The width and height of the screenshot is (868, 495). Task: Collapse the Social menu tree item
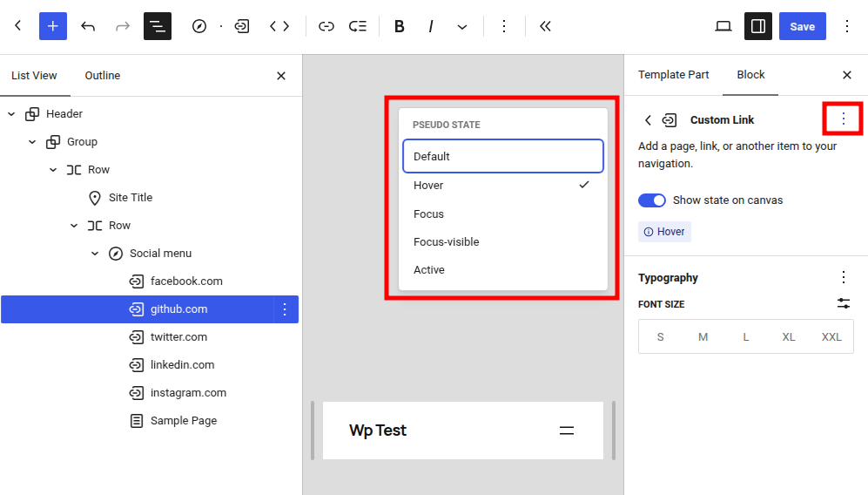pos(95,254)
